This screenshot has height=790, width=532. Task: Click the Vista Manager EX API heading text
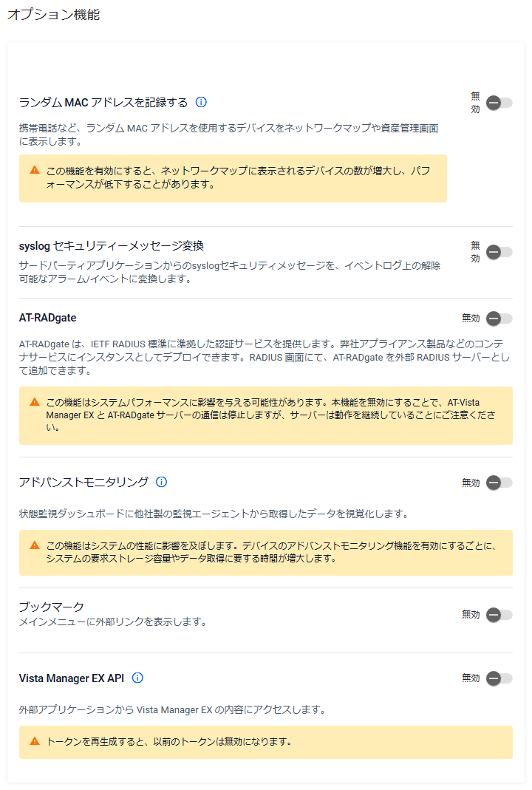coord(72,678)
